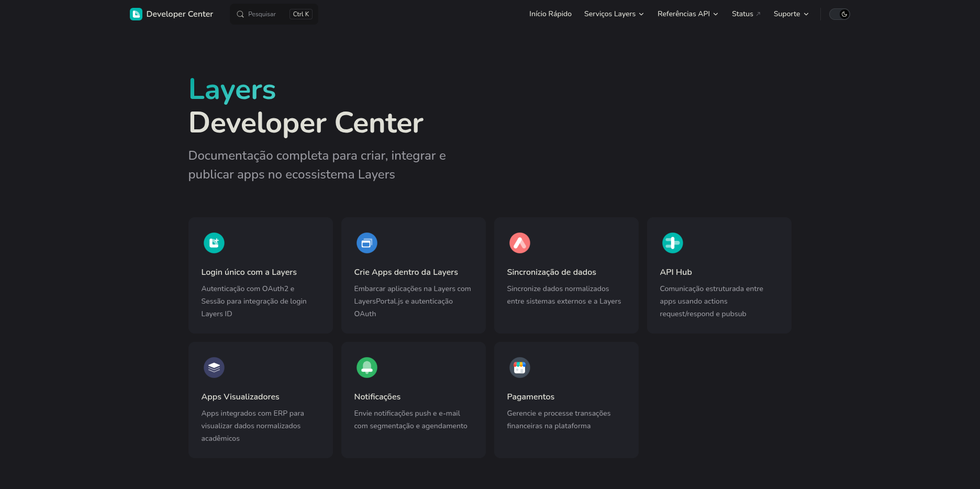Toggle the dark mode theme switch

pyautogui.click(x=839, y=14)
